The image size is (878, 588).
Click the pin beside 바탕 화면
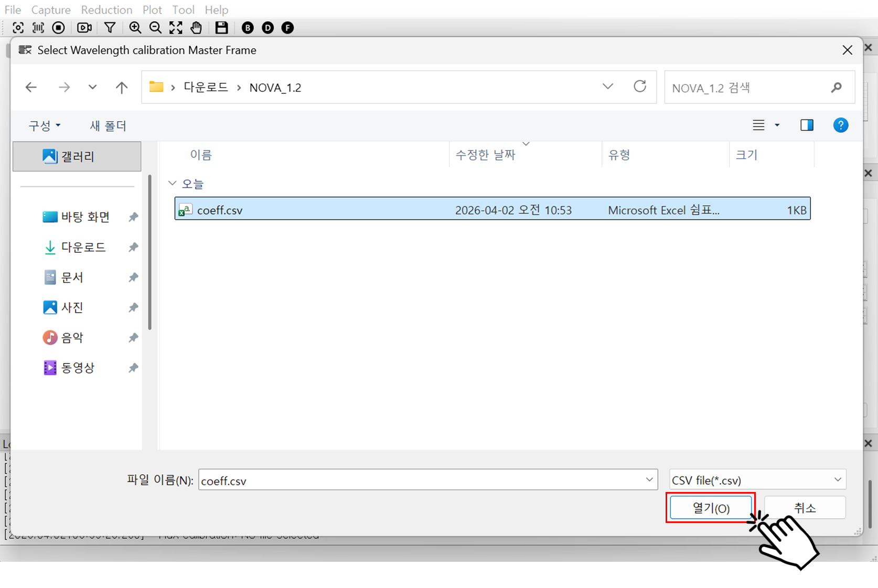tap(133, 217)
